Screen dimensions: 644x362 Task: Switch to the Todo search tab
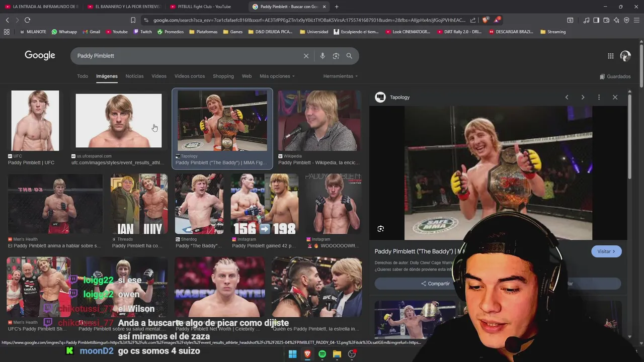83,76
